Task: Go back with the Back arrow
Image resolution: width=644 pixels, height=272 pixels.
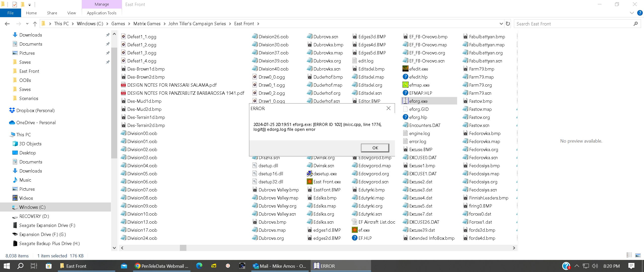Action: pyautogui.click(x=7, y=24)
